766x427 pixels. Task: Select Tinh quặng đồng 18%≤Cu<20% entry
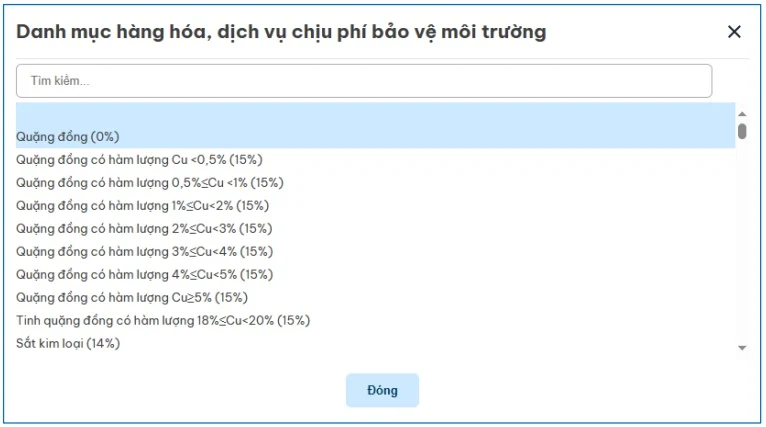click(163, 320)
